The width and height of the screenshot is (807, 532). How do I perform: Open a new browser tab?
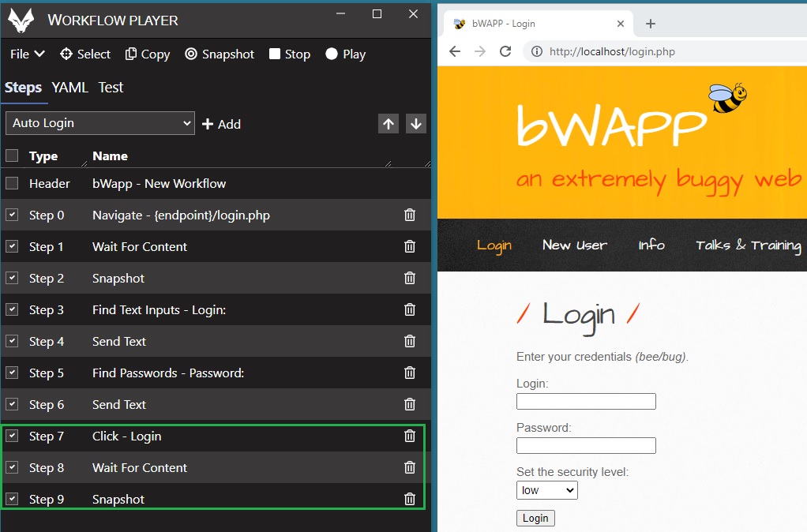click(651, 24)
